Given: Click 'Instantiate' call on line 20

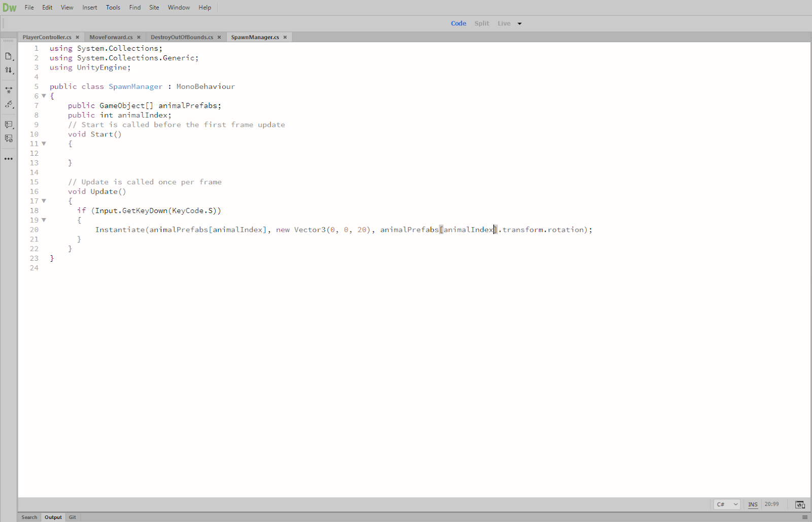Looking at the screenshot, I should pos(120,230).
